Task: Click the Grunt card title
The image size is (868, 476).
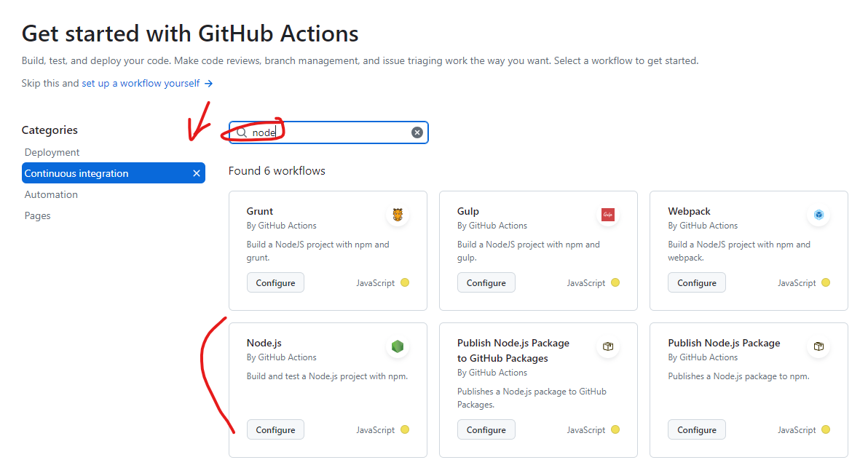Action: 260,211
